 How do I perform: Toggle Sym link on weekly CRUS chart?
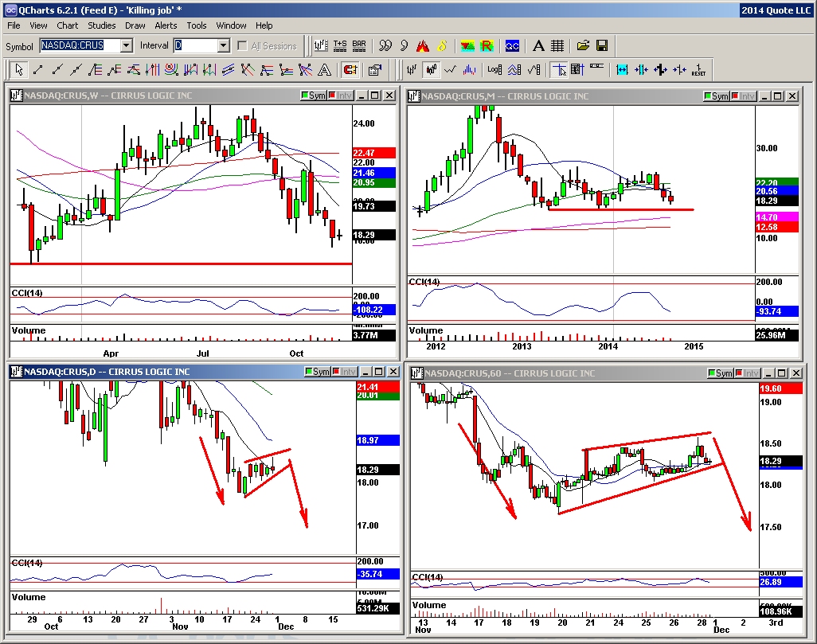point(313,96)
